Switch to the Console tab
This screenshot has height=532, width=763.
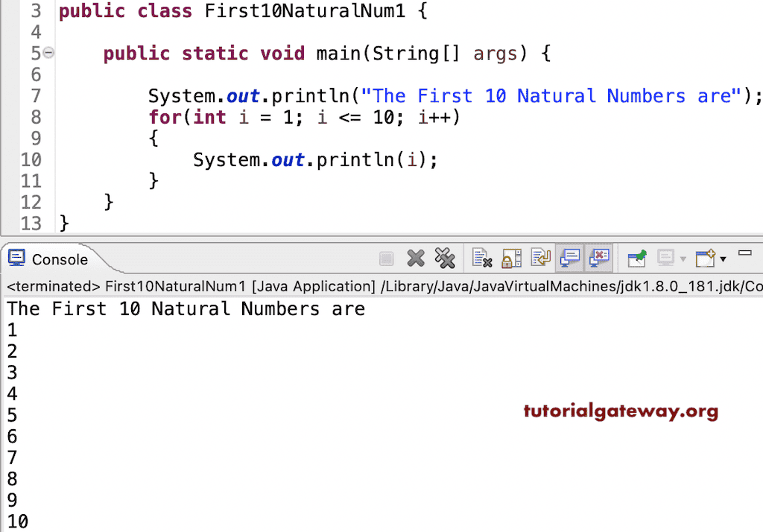point(58,259)
